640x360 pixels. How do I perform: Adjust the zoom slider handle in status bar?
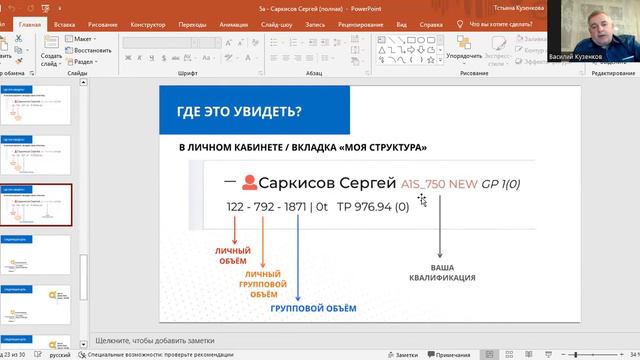576,355
